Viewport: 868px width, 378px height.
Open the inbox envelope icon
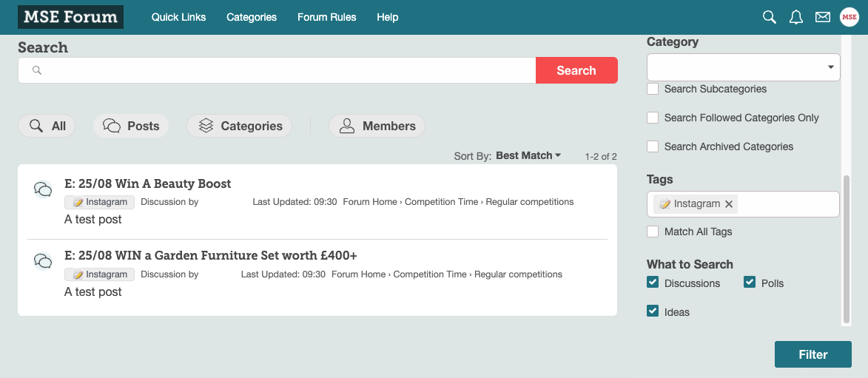pyautogui.click(x=823, y=17)
